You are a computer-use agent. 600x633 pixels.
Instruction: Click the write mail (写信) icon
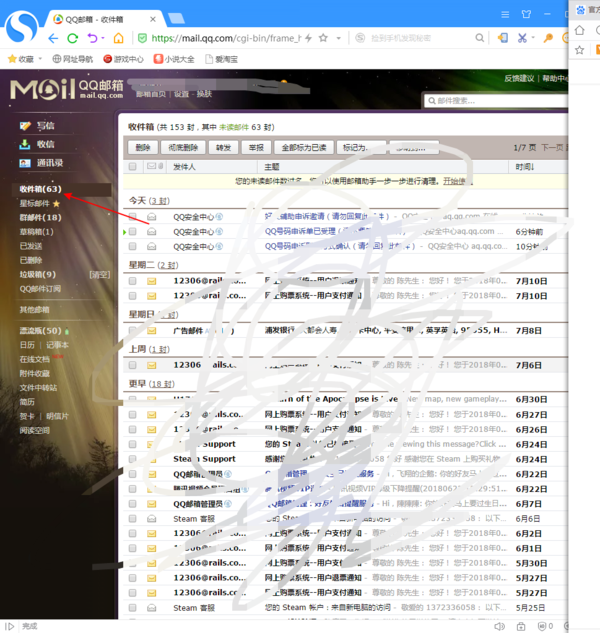click(x=25, y=126)
